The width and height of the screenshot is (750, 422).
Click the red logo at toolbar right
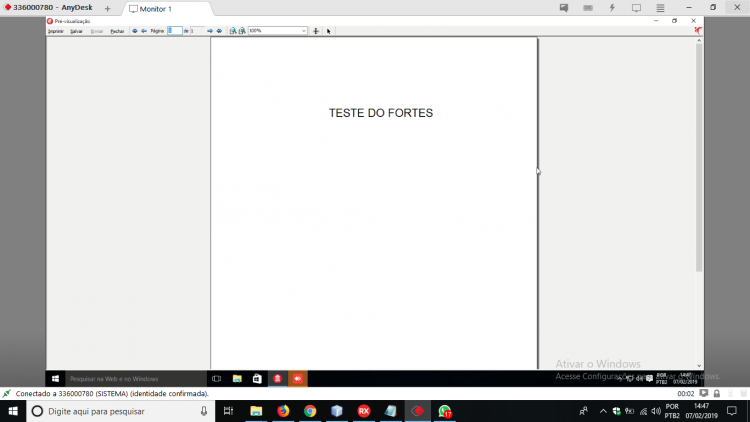[698, 31]
